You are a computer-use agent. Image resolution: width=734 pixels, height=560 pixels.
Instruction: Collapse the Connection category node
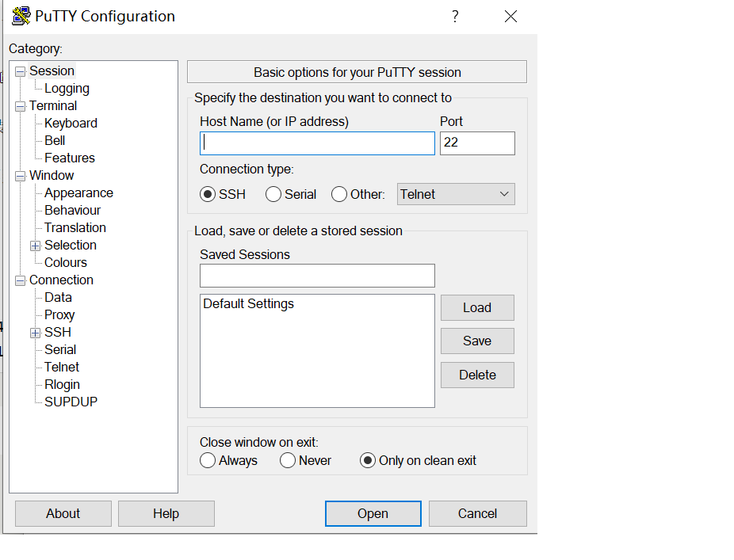(x=20, y=280)
